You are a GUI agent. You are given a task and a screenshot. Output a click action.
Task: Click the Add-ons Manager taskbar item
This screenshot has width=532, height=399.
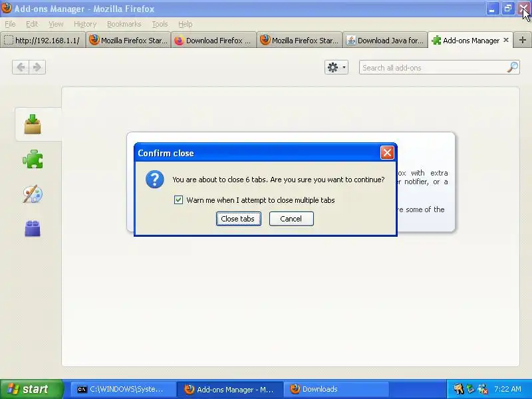click(x=230, y=389)
